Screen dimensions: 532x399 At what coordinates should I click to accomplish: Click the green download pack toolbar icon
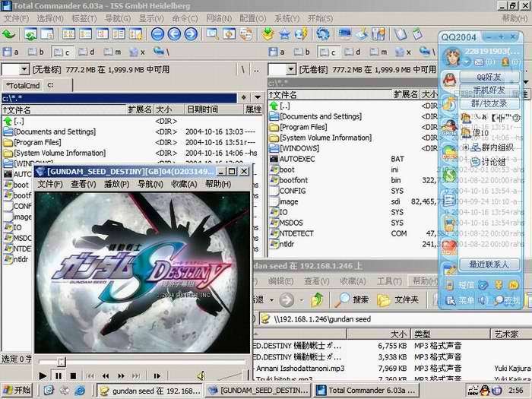click(268, 34)
